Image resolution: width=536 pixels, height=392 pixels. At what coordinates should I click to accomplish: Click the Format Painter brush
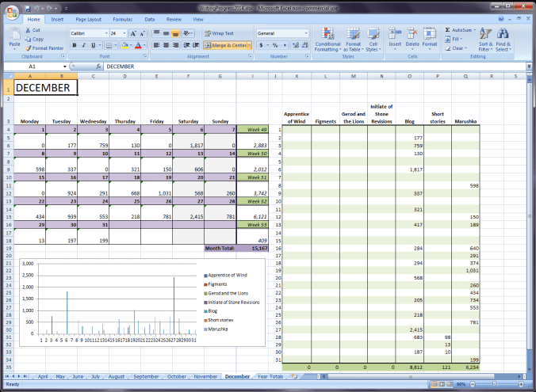pyautogui.click(x=28, y=48)
